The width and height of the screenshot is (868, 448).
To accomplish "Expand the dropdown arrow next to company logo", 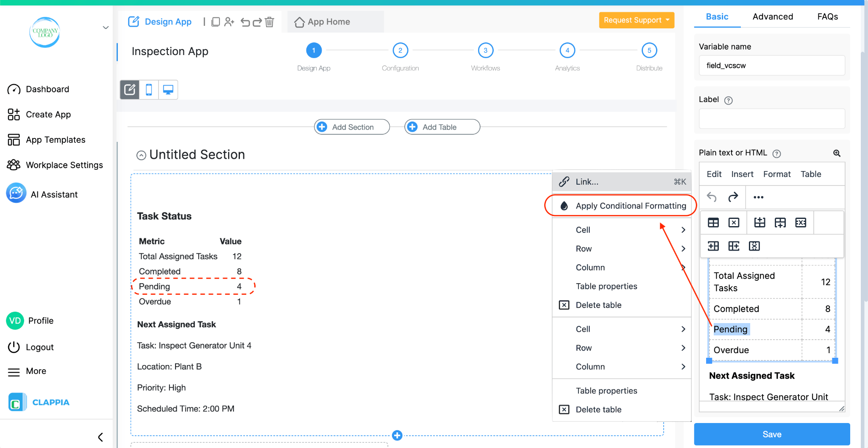I will (x=106, y=28).
